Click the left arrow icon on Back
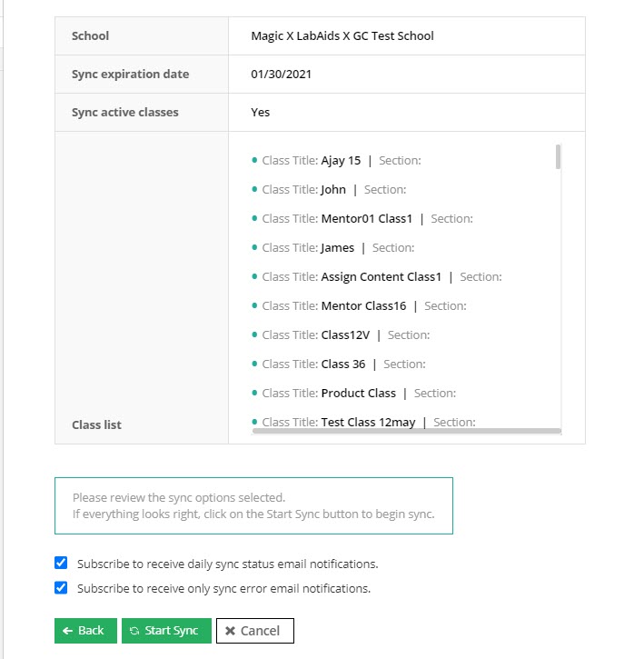Screen dimensions: 644x659 (x=68, y=631)
